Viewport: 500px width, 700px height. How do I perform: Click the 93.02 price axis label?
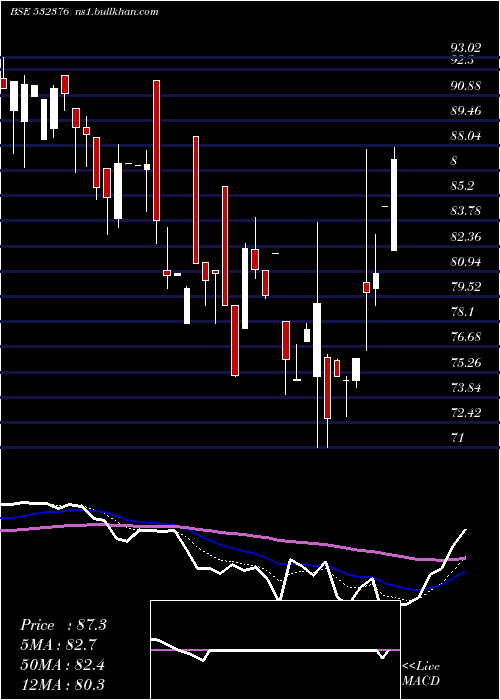[x=466, y=47]
